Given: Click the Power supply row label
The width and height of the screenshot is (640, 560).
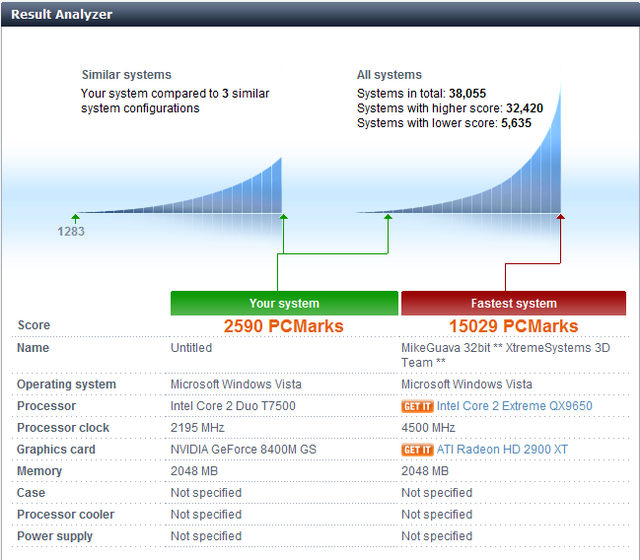Looking at the screenshot, I should [x=55, y=536].
